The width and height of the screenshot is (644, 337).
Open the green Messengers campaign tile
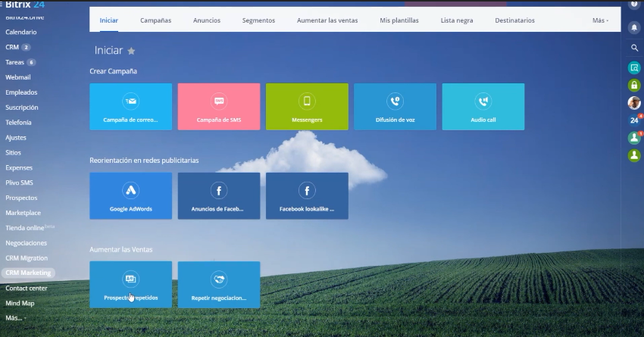coord(307,107)
